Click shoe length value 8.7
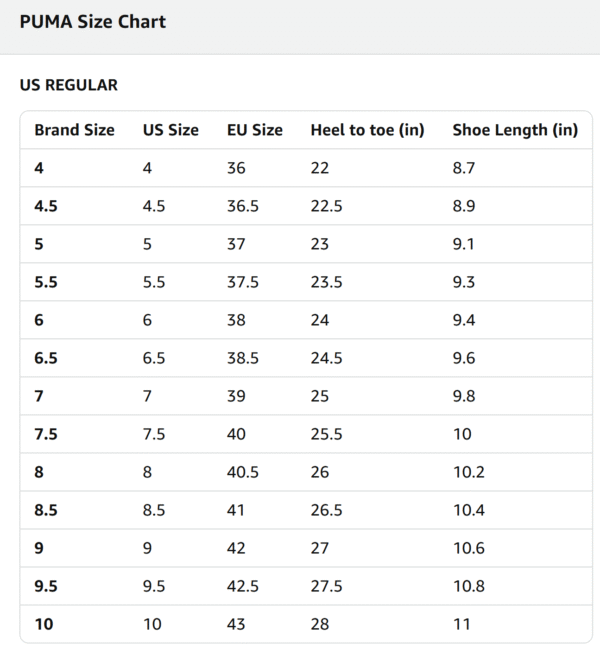 pos(464,168)
